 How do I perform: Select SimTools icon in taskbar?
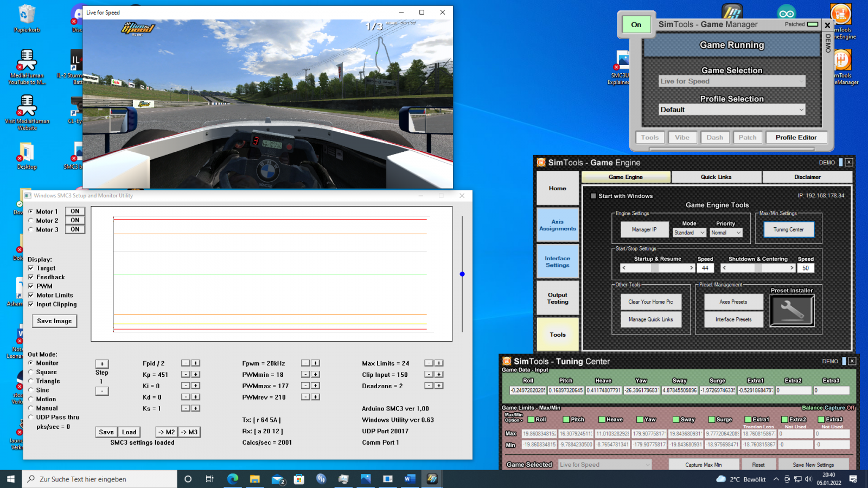pyautogui.click(x=432, y=479)
